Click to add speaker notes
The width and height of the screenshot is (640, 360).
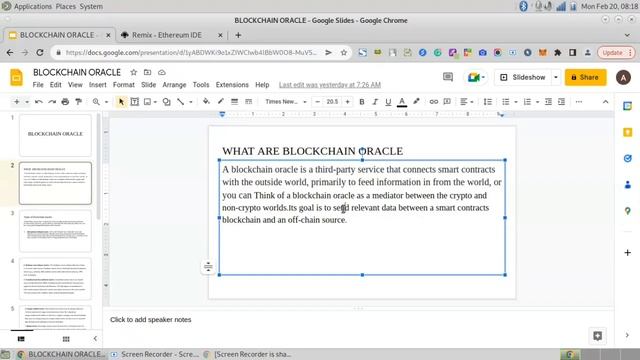151,320
